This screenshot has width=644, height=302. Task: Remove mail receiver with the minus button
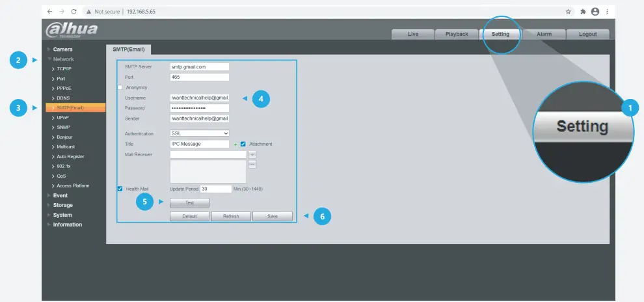(252, 165)
